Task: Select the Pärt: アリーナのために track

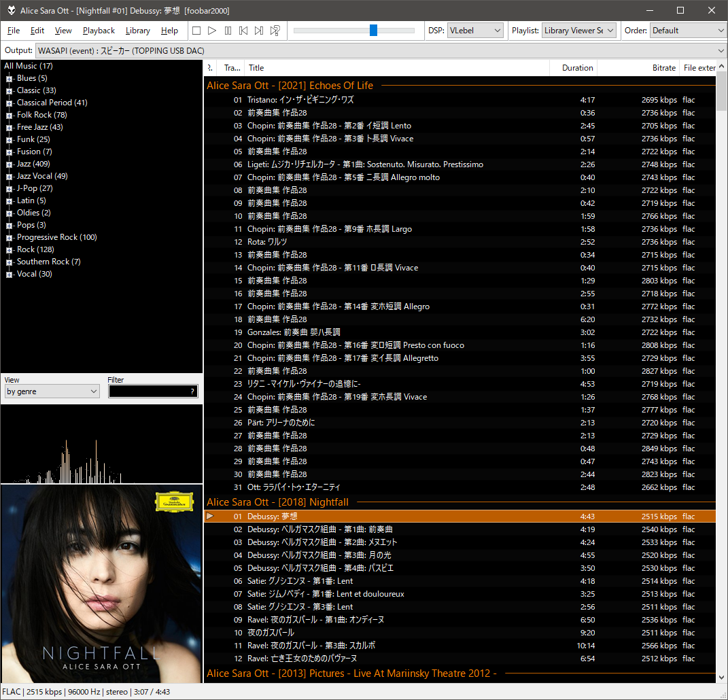Action: point(460,423)
